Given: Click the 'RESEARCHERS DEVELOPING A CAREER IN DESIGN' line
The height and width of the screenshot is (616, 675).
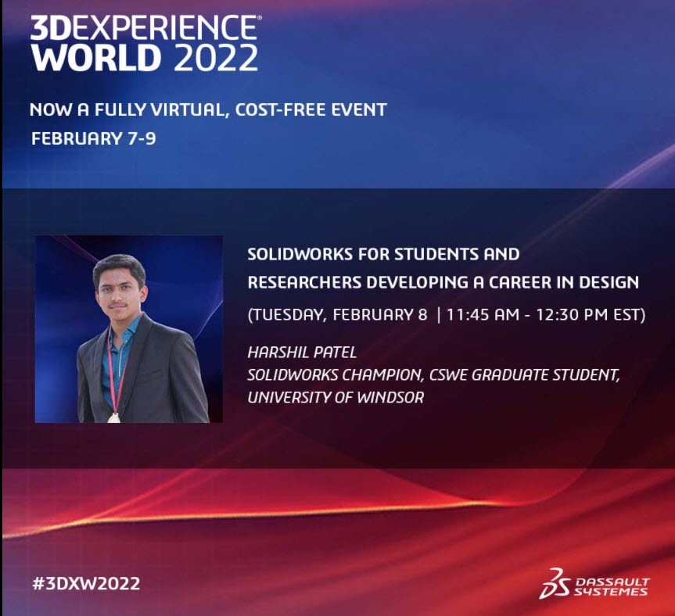Looking at the screenshot, I should 443,282.
